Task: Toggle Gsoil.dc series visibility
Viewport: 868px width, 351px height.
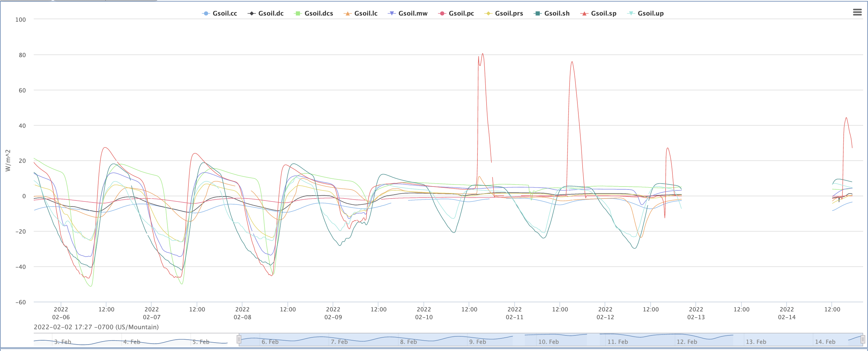Action: click(x=271, y=14)
